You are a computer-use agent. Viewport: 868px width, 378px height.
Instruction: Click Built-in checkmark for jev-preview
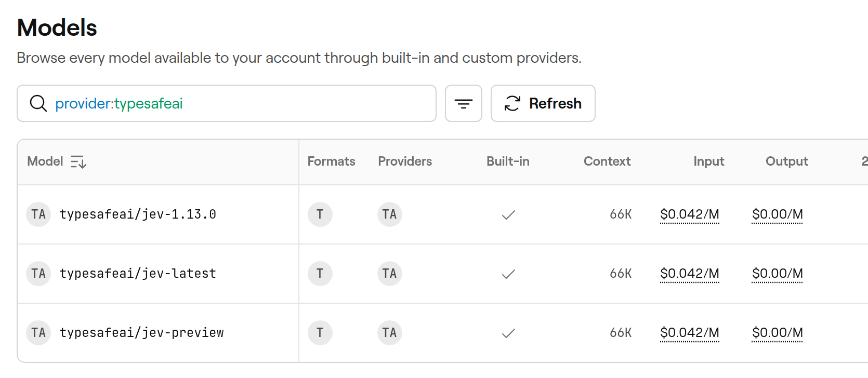(x=508, y=333)
